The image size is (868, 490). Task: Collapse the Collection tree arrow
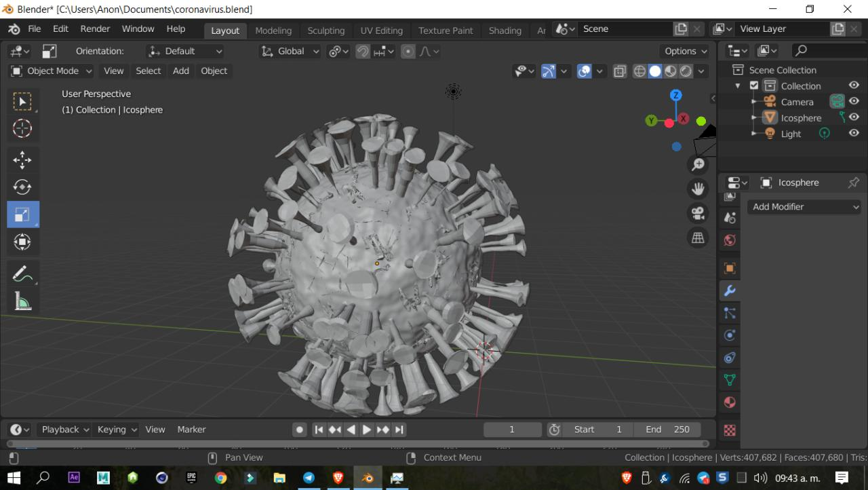coord(738,86)
